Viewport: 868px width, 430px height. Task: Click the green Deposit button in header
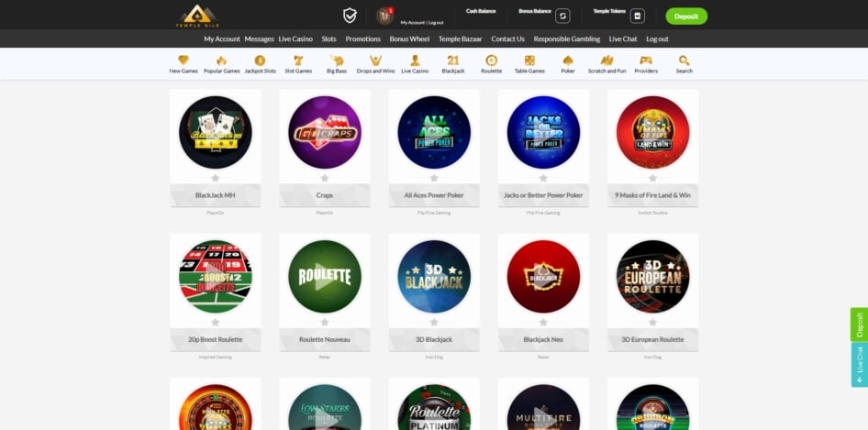coord(686,16)
